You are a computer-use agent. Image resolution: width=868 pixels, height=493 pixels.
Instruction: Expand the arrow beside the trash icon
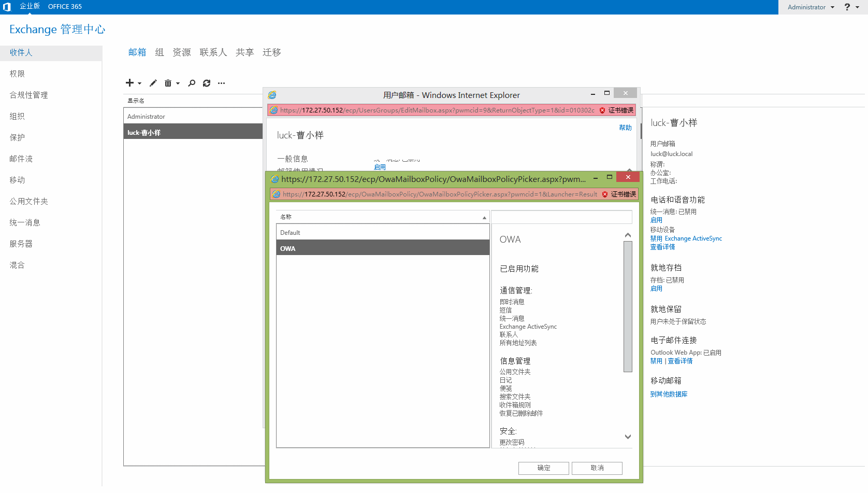click(178, 83)
